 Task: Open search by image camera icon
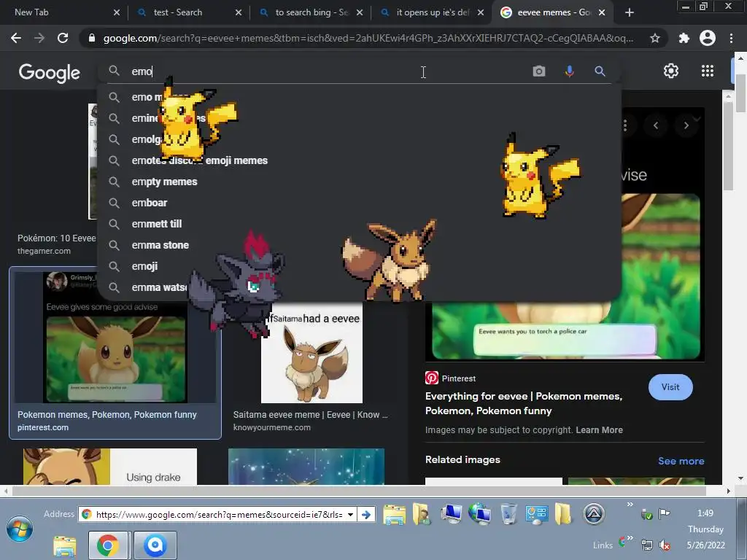[x=539, y=71]
